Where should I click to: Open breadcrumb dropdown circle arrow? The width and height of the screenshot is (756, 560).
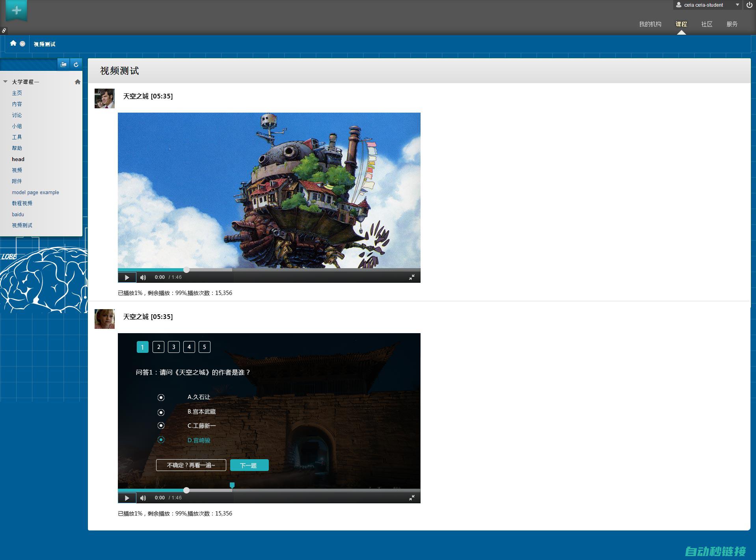(22, 44)
